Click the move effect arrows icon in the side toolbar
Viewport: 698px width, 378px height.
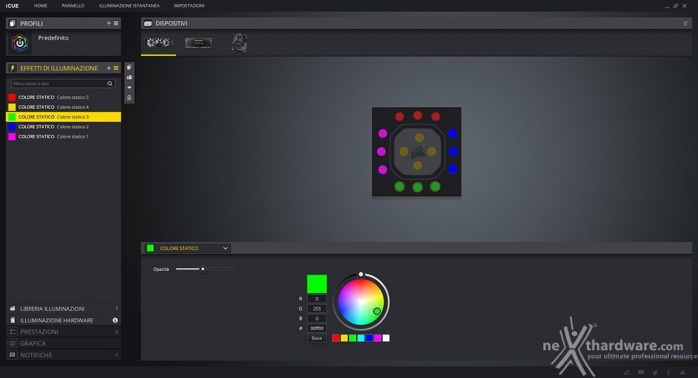(129, 88)
